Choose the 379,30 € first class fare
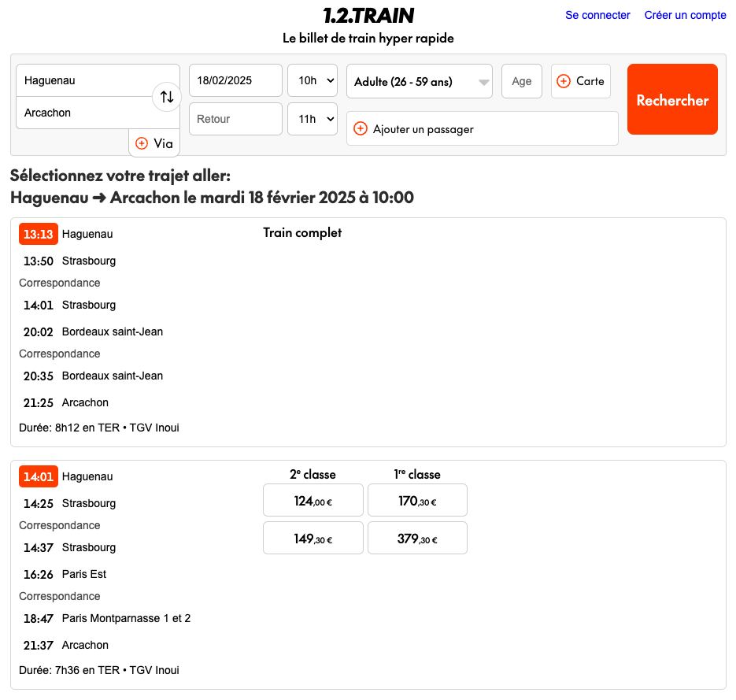This screenshot has width=736, height=700. [x=417, y=539]
